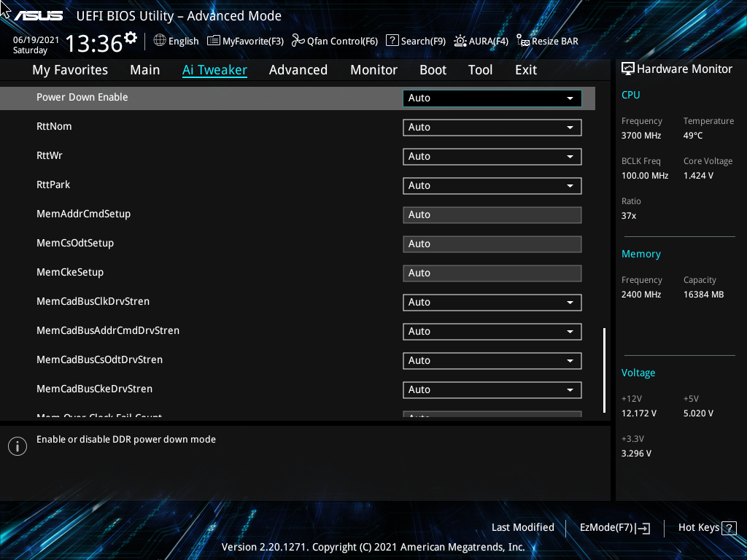Open the Resize BAR option
The image size is (747, 560).
547,41
